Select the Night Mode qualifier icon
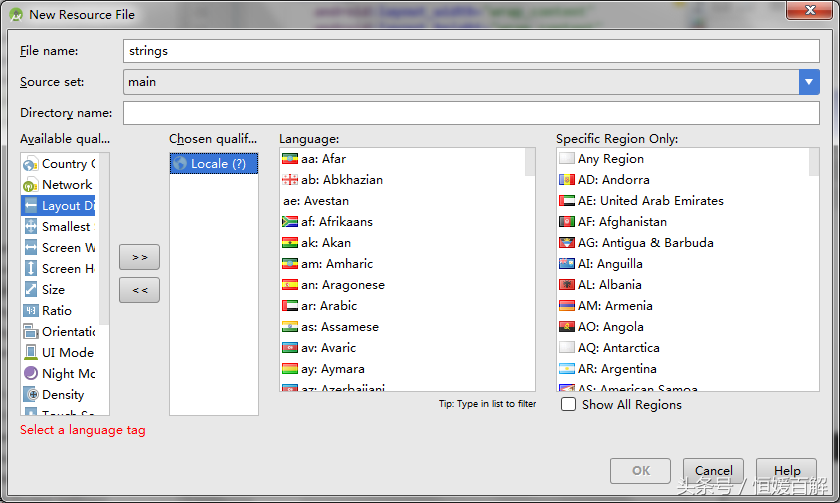This screenshot has width=840, height=503. (31, 373)
